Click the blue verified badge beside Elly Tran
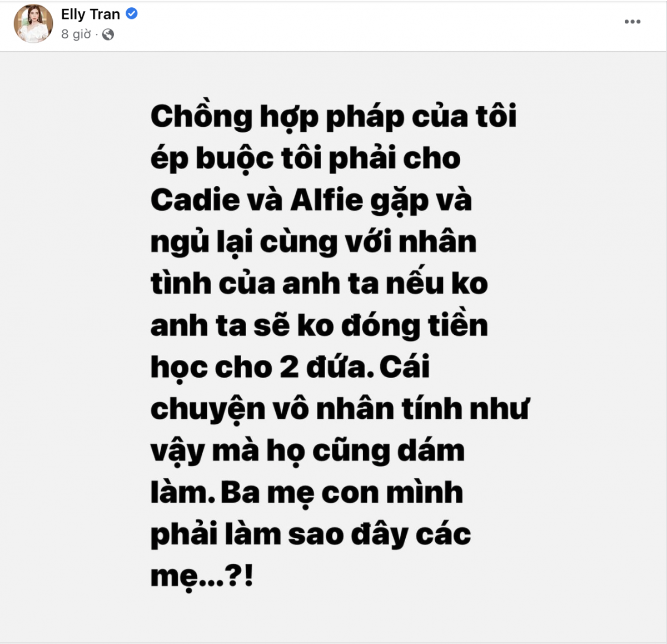Image resolution: width=667 pixels, height=644 pixels. (x=131, y=14)
